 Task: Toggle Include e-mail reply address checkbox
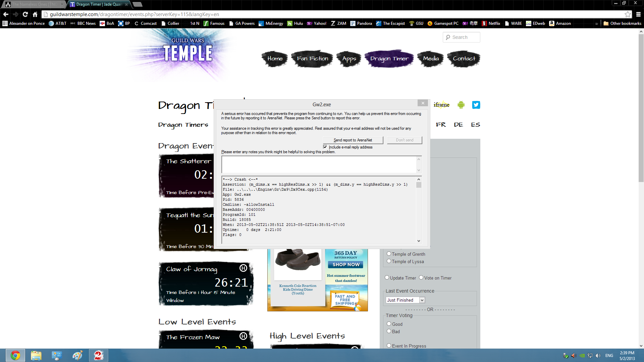[x=325, y=147]
